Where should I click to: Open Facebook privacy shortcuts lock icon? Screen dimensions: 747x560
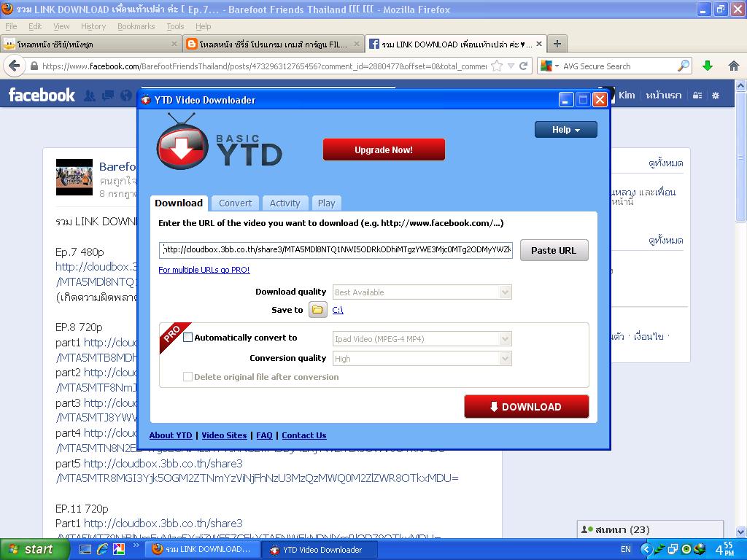[697, 96]
